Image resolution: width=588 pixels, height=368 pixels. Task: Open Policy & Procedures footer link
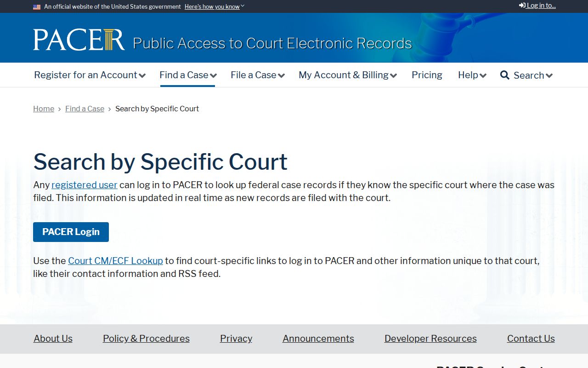[146, 339]
